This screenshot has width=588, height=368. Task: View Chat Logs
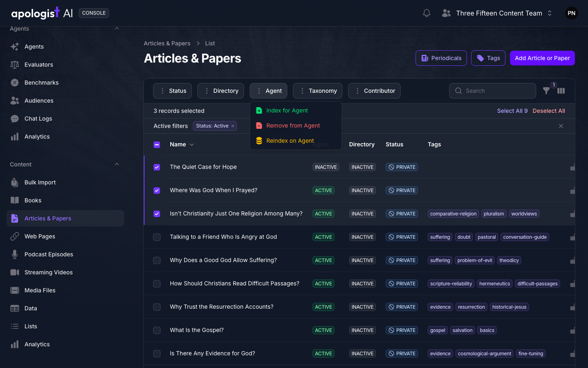[65, 119]
